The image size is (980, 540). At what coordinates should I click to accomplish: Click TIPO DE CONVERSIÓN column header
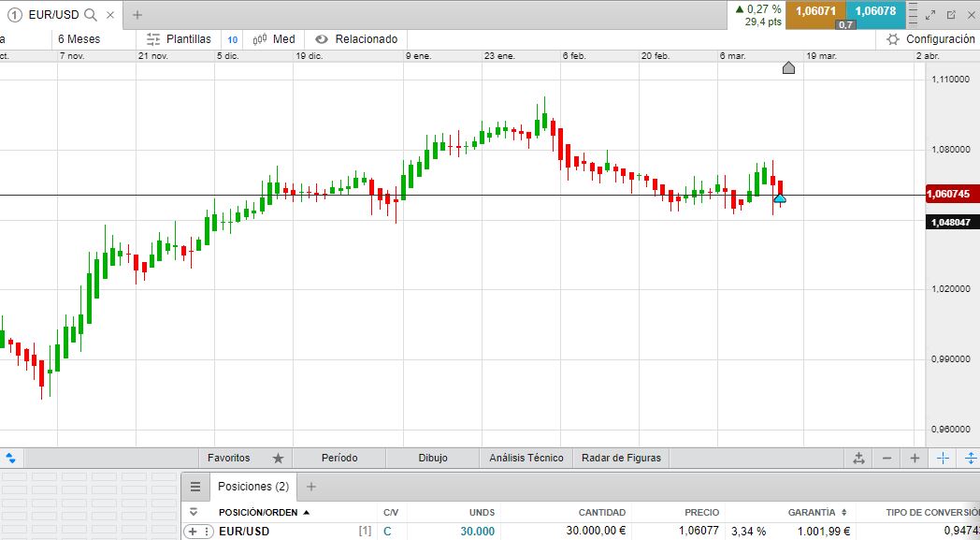932,513
